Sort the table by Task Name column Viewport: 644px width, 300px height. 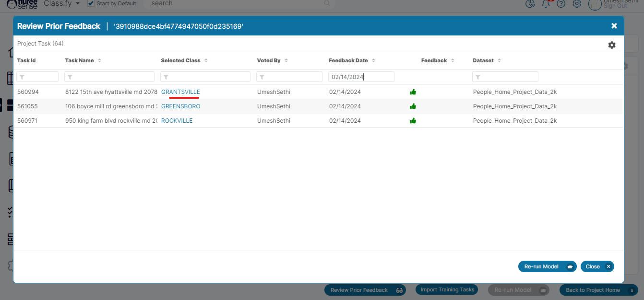click(99, 60)
